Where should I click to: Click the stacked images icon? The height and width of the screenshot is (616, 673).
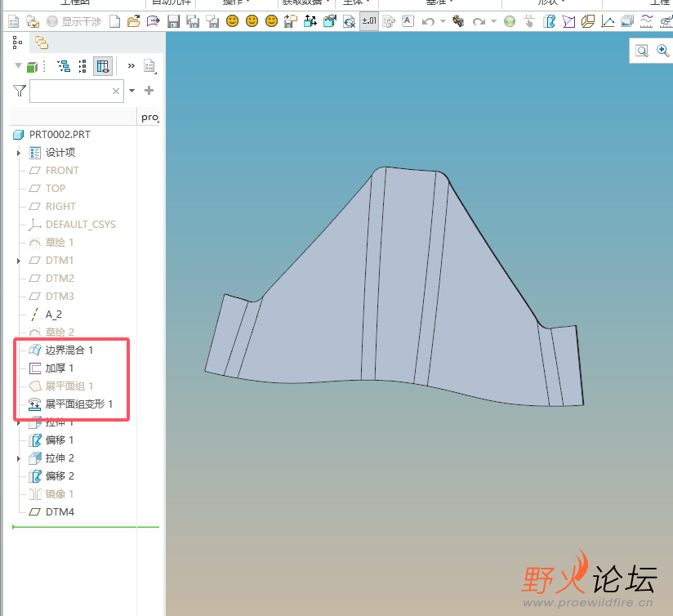(x=627, y=21)
